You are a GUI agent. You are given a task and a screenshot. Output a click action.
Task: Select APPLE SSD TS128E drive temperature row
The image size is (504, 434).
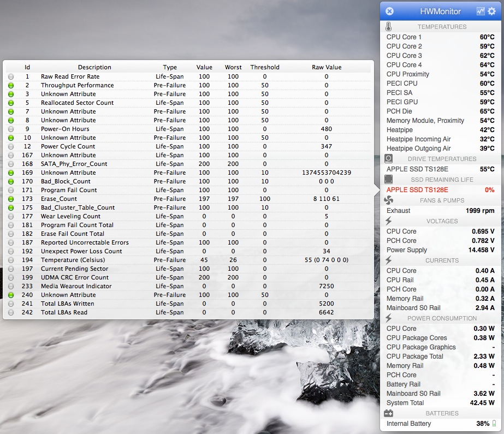[x=440, y=169]
